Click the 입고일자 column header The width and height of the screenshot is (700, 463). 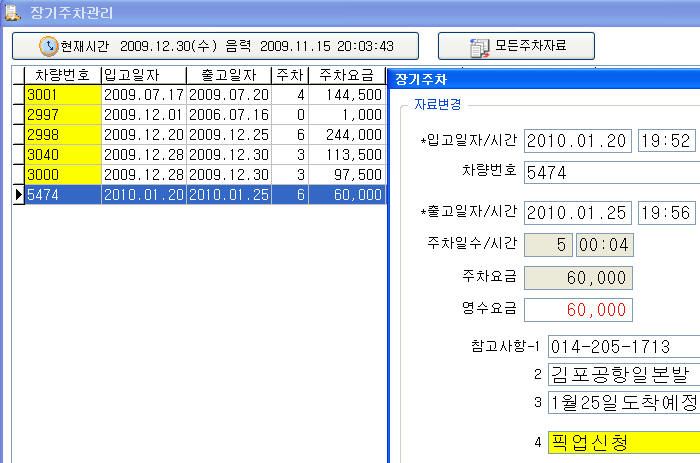(144, 75)
